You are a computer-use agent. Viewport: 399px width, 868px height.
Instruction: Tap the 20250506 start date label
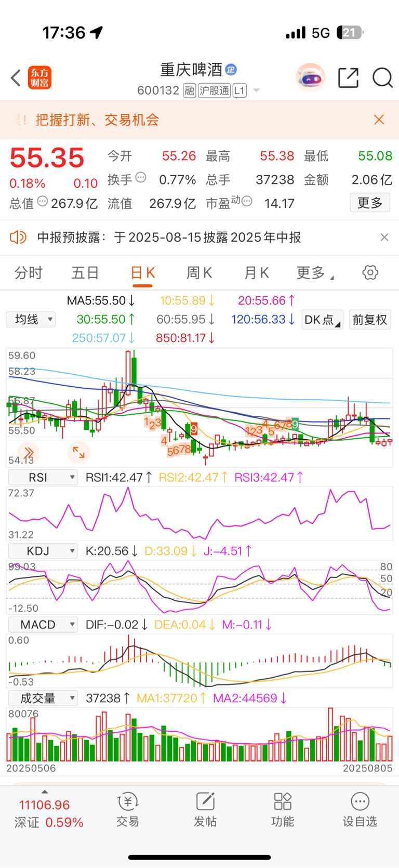point(31,768)
